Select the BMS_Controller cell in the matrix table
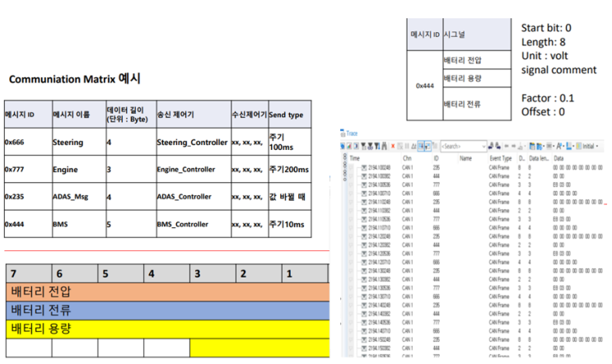The image size is (612, 364). pyautogui.click(x=191, y=223)
